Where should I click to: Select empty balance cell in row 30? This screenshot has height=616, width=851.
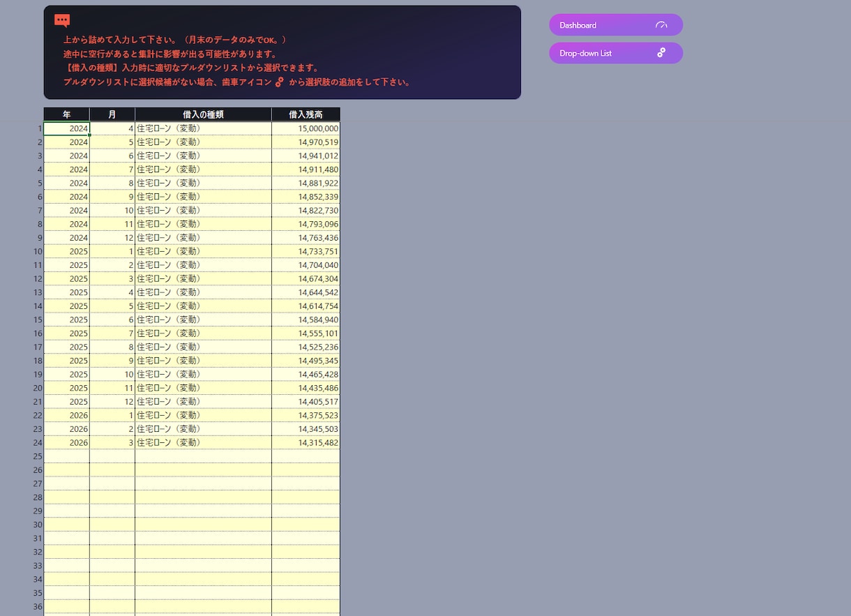pyautogui.click(x=306, y=525)
